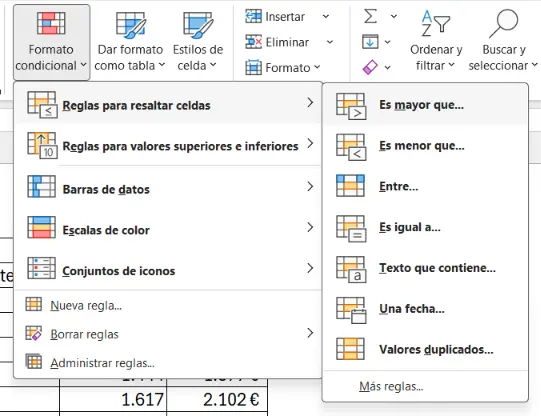The image size is (541, 417).
Task: Select Es menor que... rule
Action: 425,146
